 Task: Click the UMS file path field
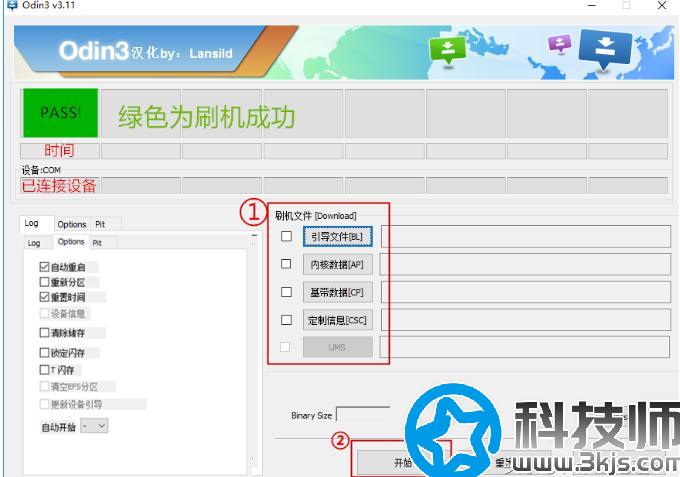click(525, 347)
